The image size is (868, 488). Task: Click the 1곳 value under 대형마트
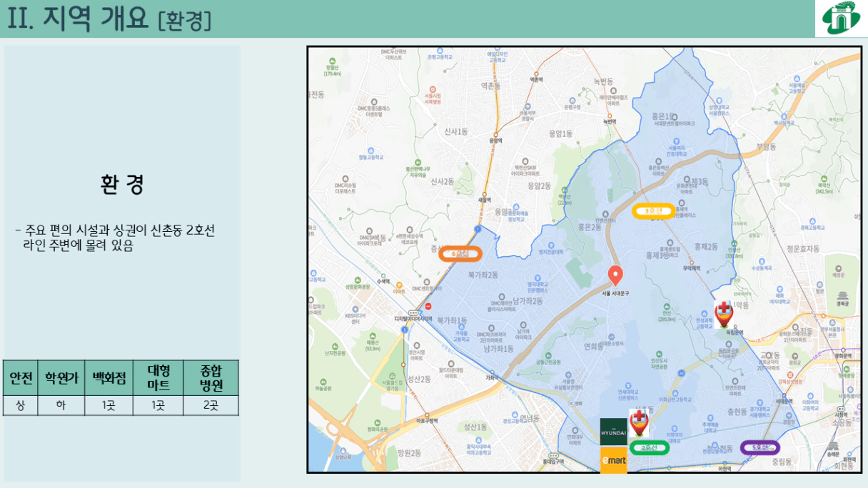(158, 405)
